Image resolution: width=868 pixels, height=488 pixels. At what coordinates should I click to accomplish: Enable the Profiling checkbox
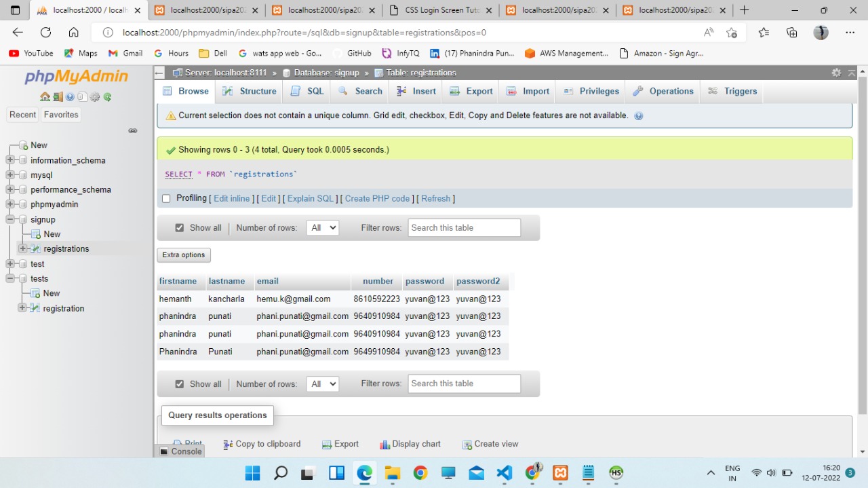tap(166, 199)
